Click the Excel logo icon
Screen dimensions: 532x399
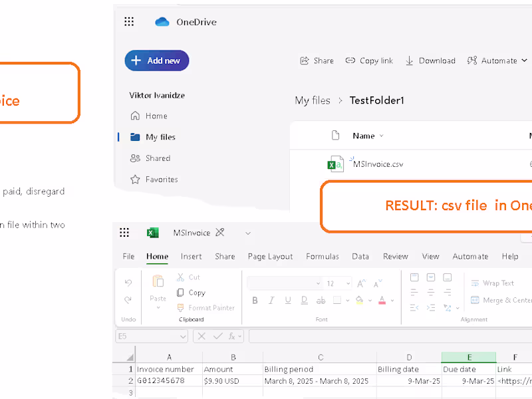coord(153,233)
